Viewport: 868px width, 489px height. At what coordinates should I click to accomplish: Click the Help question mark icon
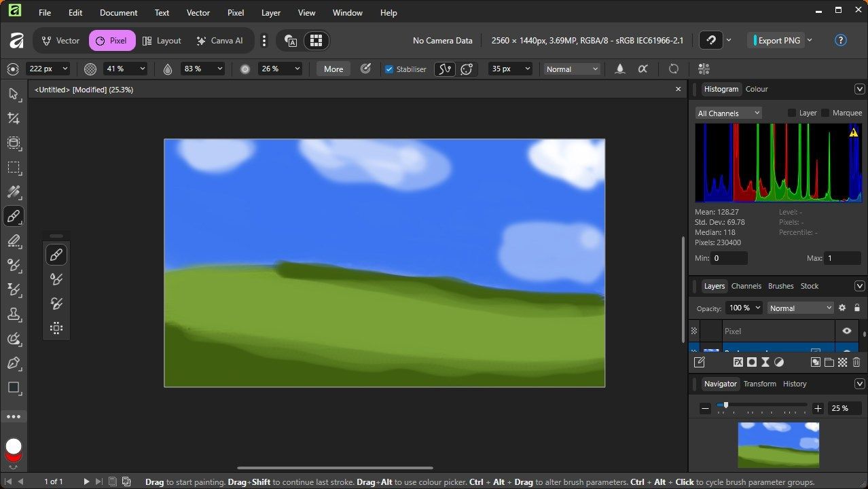(x=841, y=40)
